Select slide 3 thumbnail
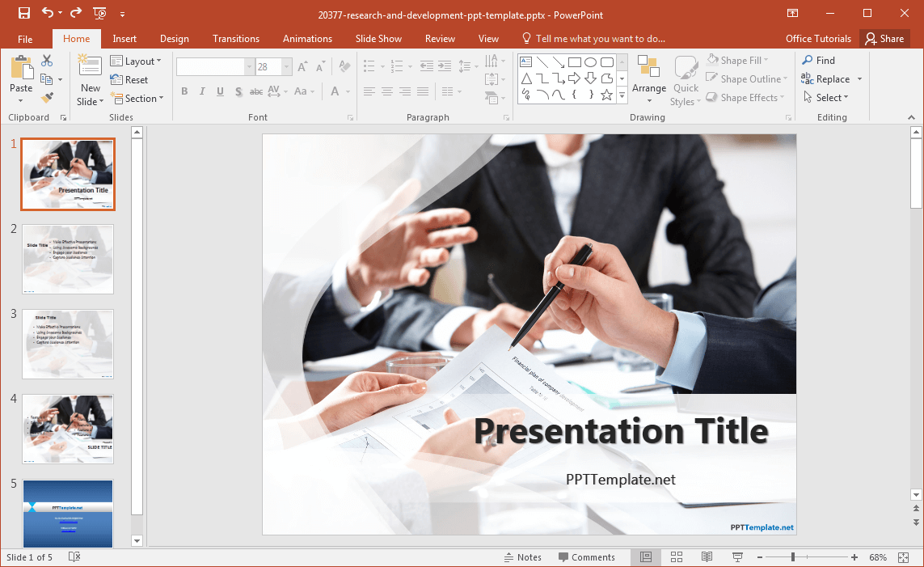924x567 pixels. click(x=68, y=344)
